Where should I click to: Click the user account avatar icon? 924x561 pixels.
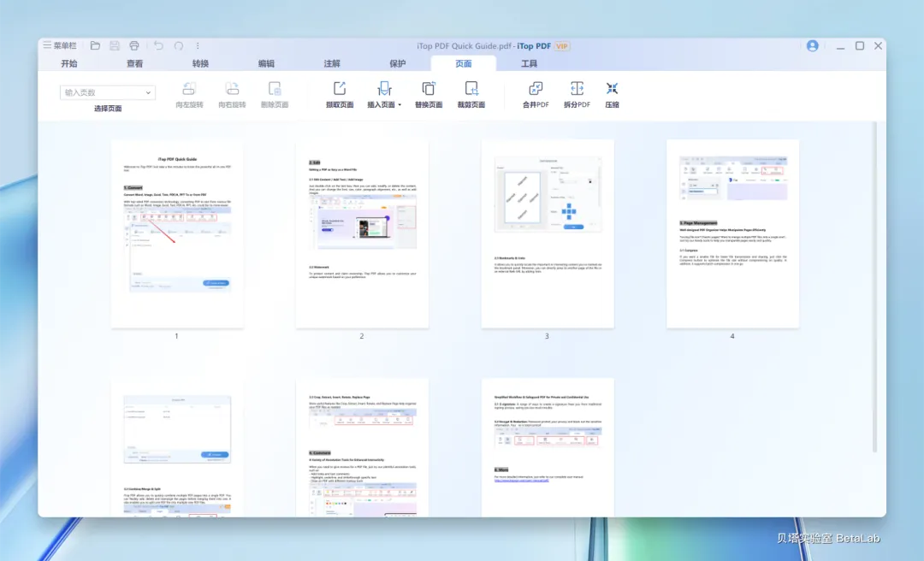tap(812, 45)
